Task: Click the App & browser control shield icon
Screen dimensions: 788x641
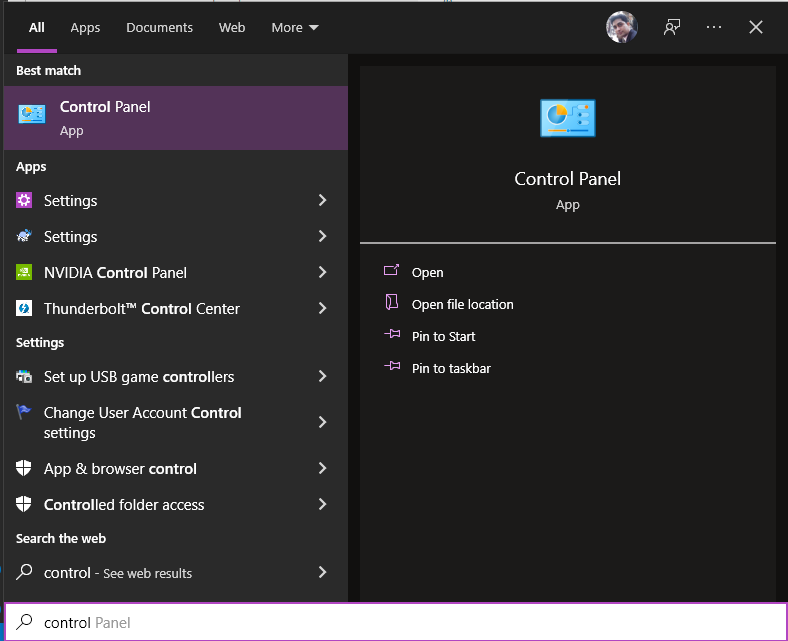Action: 25,469
